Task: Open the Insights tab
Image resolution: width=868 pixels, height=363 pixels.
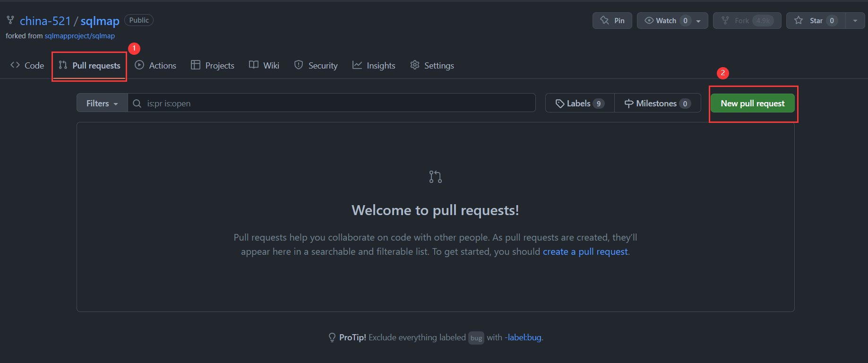Action: pyautogui.click(x=374, y=65)
